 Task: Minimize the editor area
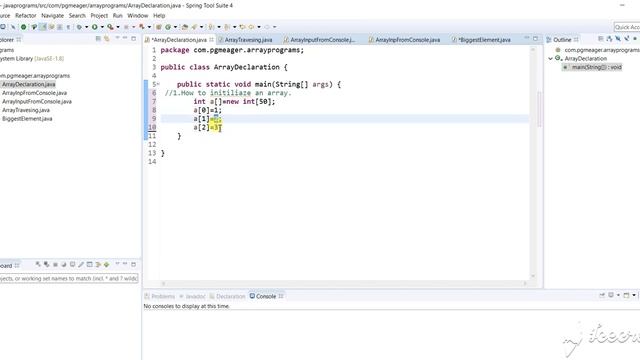click(527, 38)
